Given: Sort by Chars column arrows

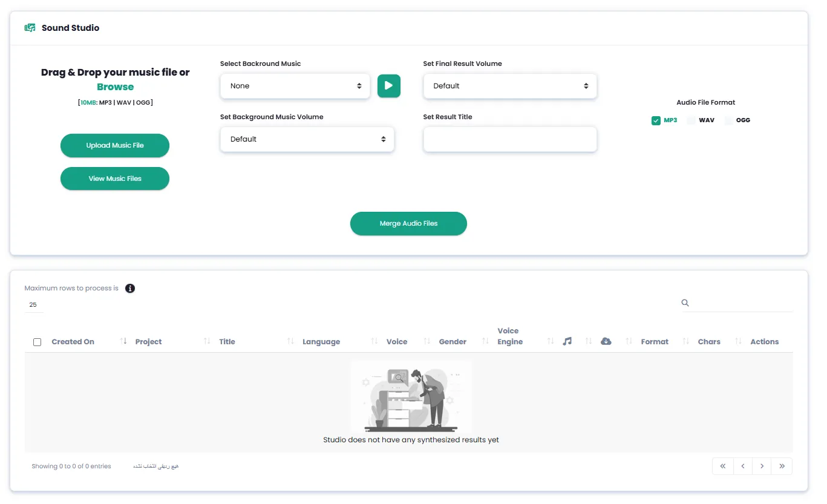Looking at the screenshot, I should click(x=738, y=341).
